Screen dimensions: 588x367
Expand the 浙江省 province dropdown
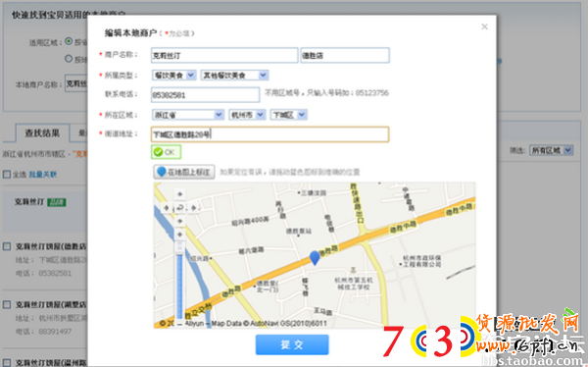point(188,115)
